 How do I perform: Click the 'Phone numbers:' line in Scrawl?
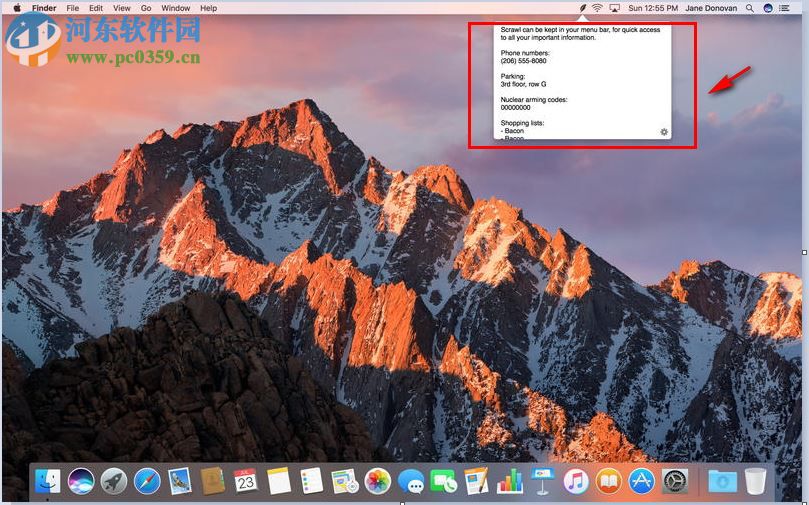point(525,53)
